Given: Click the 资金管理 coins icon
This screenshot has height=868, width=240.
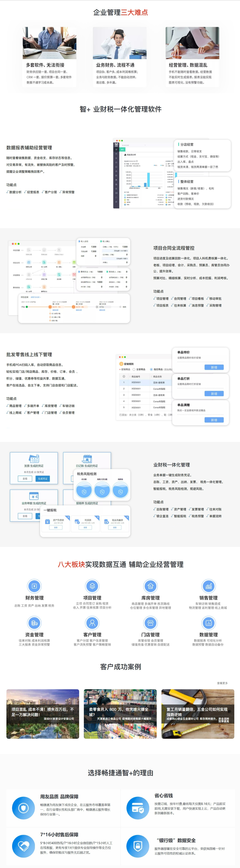Looking at the screenshot, I should coord(34,623).
